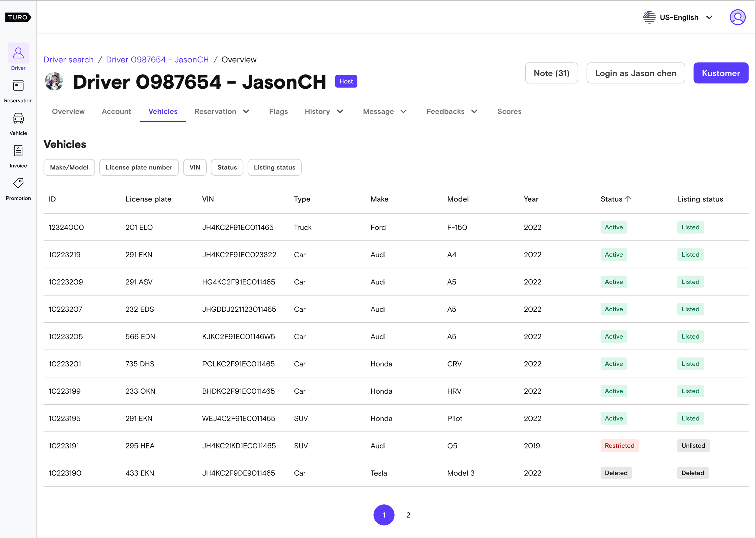Toggle the Listing status filter chip

(274, 168)
